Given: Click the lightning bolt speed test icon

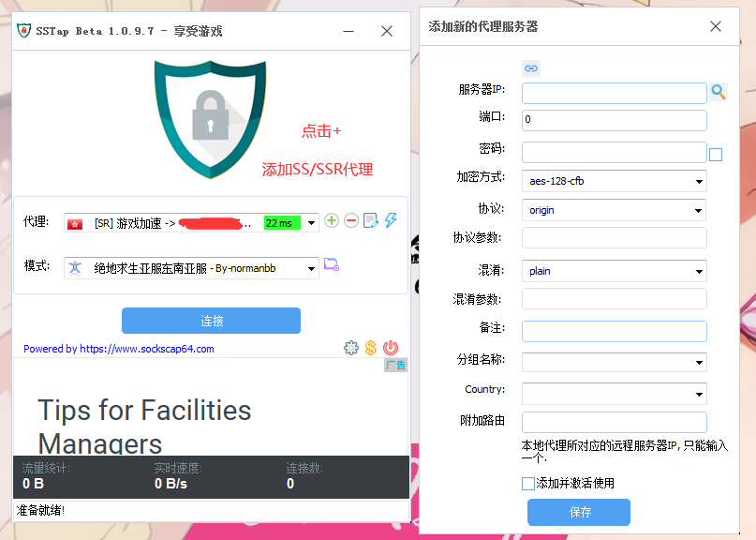Looking at the screenshot, I should point(391,220).
